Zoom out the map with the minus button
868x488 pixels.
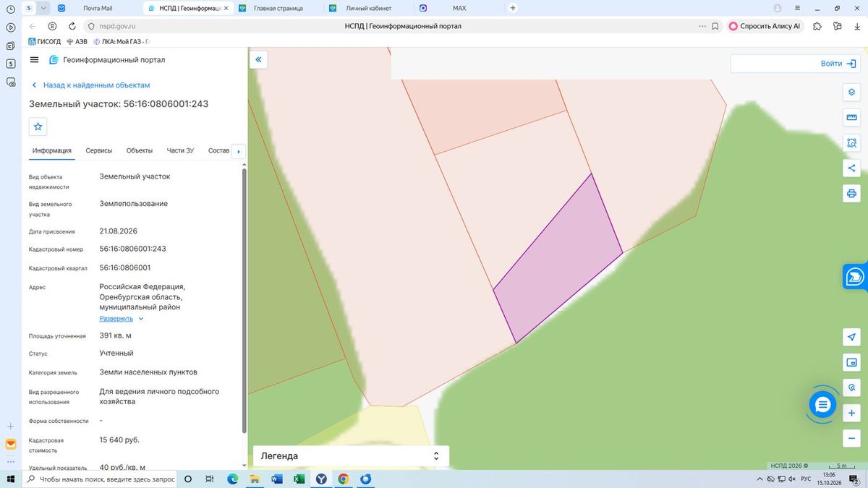click(x=851, y=439)
